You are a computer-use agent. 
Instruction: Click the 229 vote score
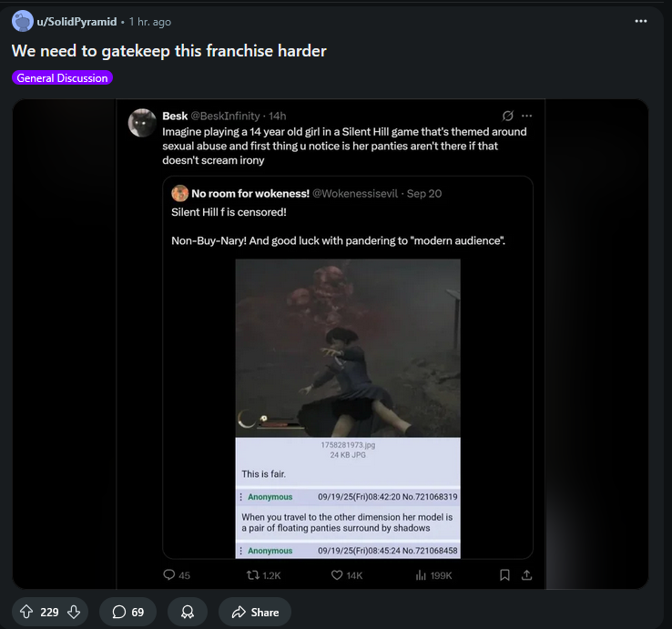click(x=49, y=612)
